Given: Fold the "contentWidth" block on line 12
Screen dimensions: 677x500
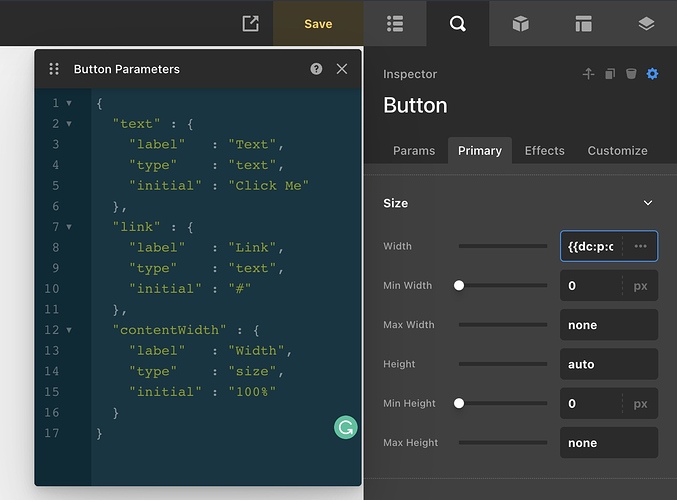Looking at the screenshot, I should [x=69, y=330].
